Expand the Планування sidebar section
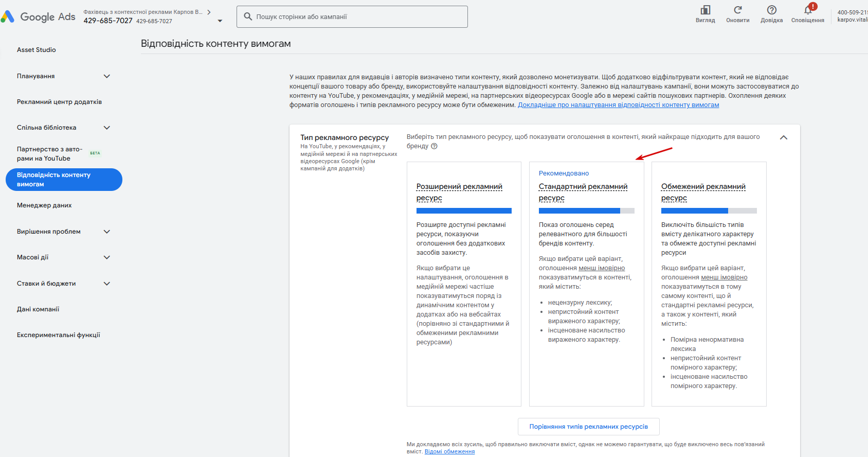Viewport: 868px width, 457px height. [107, 76]
